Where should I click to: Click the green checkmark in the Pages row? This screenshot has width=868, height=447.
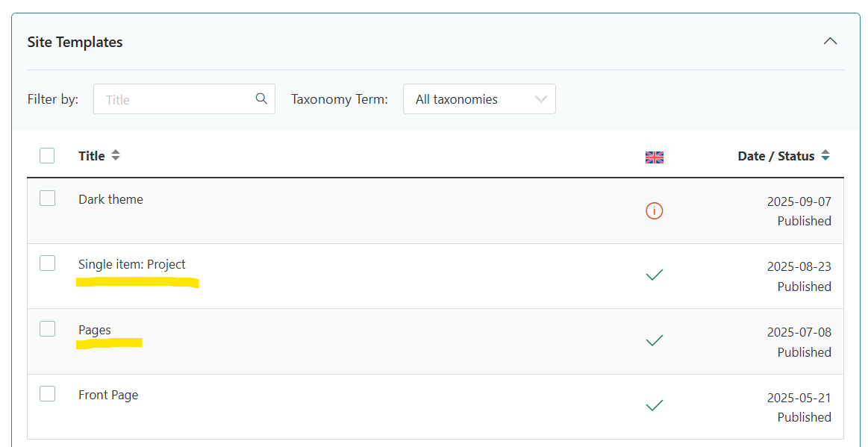[x=655, y=340]
